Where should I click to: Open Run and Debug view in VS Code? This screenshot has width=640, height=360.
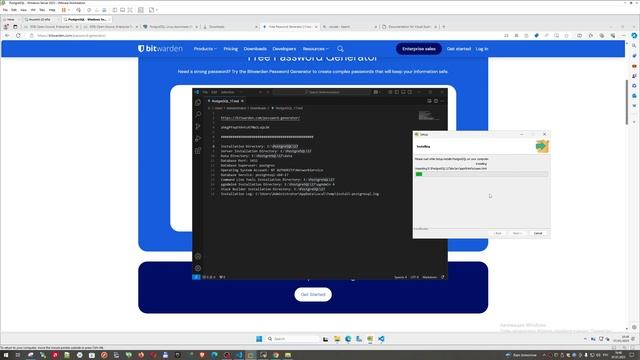198,139
